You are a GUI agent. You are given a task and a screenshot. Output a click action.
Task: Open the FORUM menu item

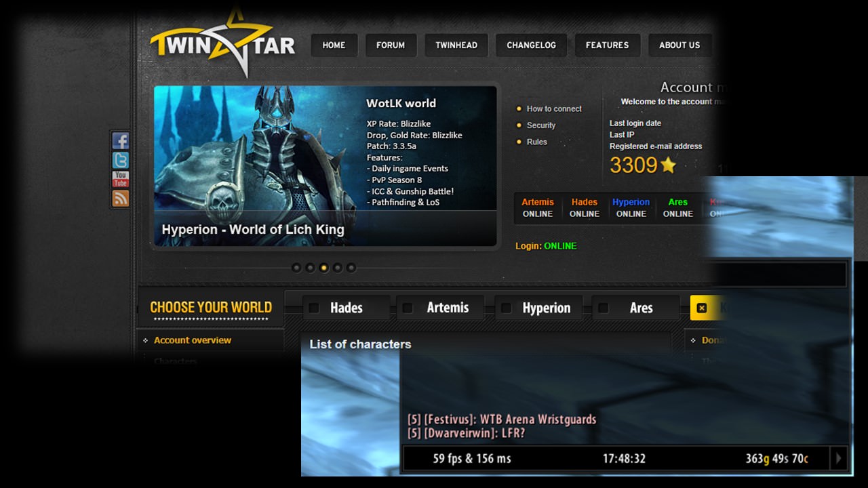click(x=391, y=45)
